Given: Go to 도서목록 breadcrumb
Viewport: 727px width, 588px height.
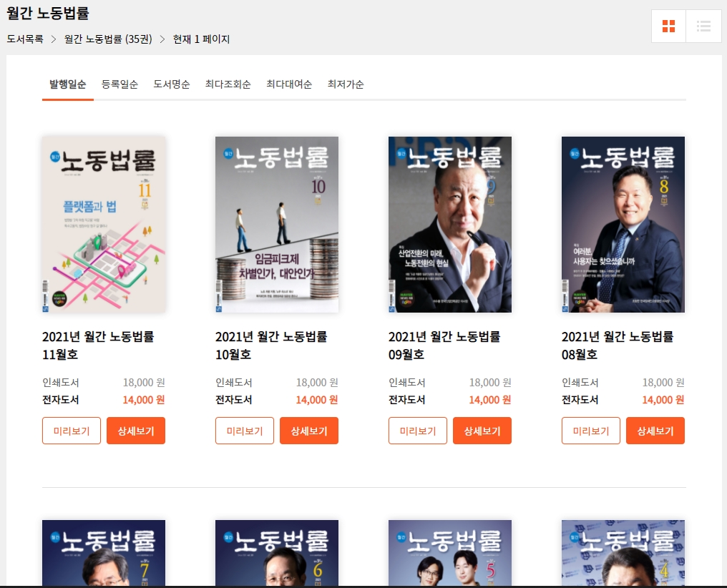Looking at the screenshot, I should tap(25, 39).
